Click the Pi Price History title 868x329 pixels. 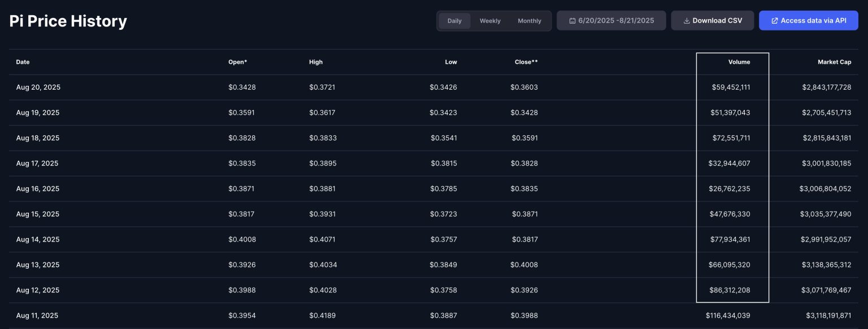(68, 21)
